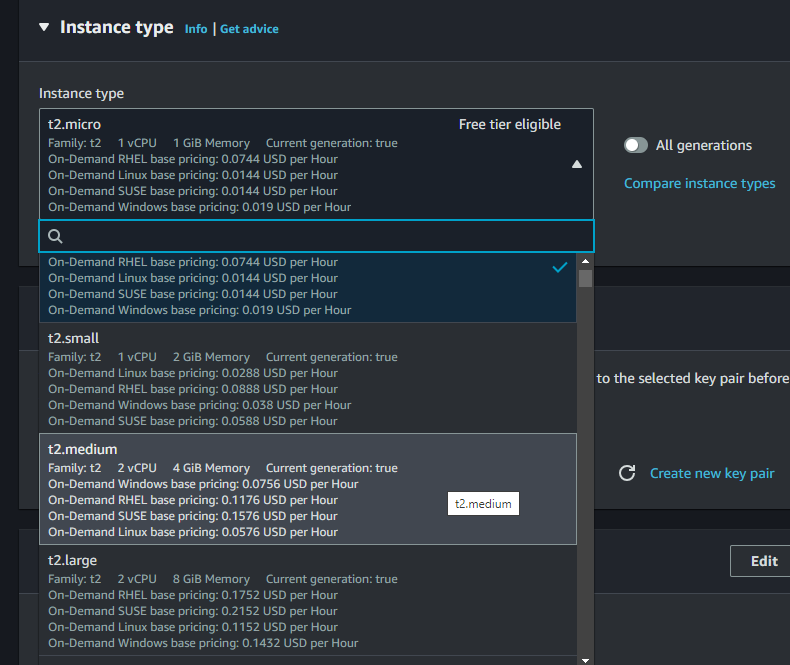Image resolution: width=790 pixels, height=665 pixels.
Task: Open Compare instance types link
Action: [x=699, y=183]
